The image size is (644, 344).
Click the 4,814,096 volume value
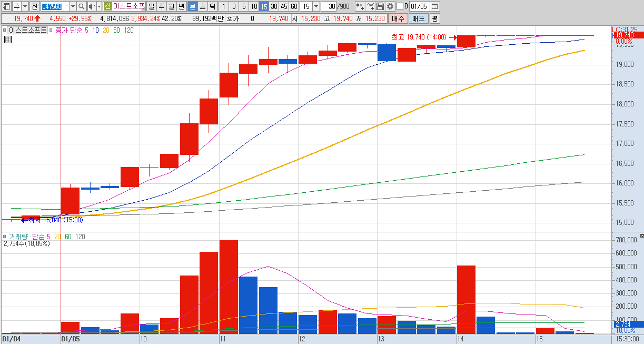click(114, 18)
